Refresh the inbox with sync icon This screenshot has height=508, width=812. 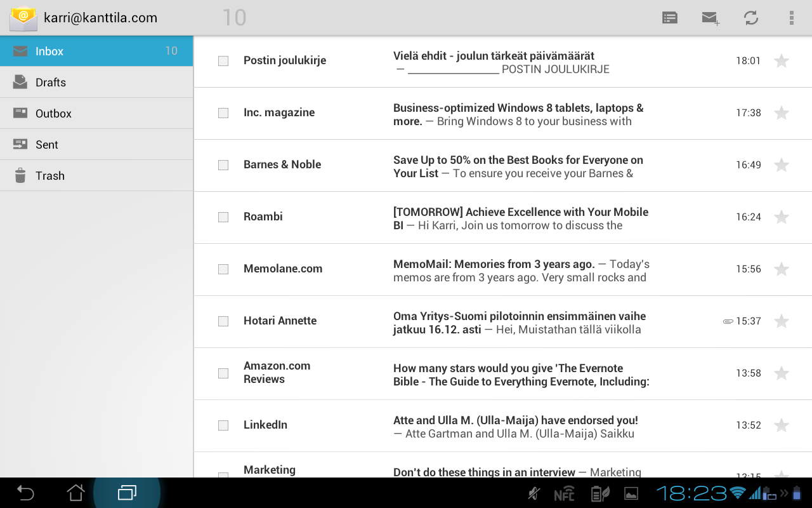(x=751, y=18)
